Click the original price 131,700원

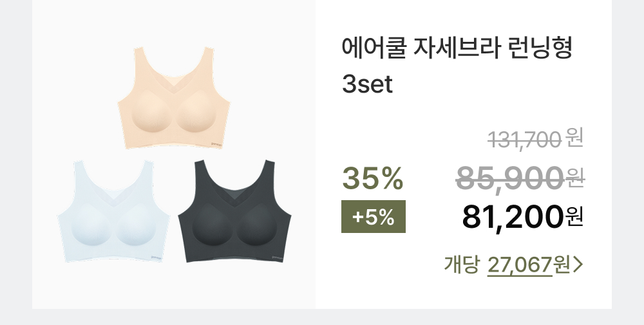(x=526, y=138)
